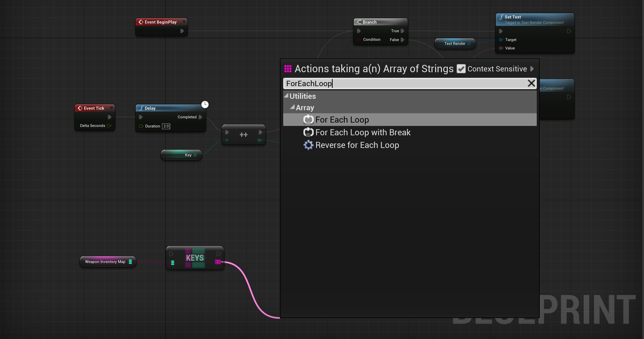
Task: Select the Event Tick event icon
Action: 80,108
